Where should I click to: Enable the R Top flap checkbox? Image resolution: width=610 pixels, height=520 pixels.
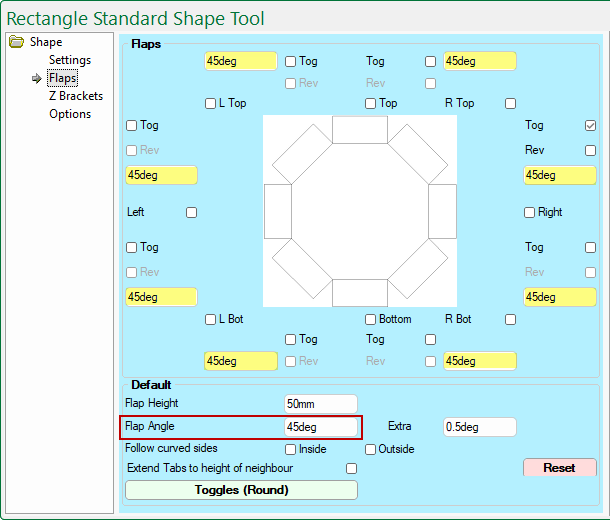pos(511,103)
